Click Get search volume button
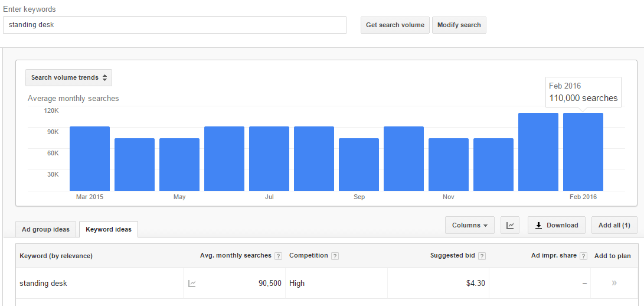644x306 pixels. 395,25
